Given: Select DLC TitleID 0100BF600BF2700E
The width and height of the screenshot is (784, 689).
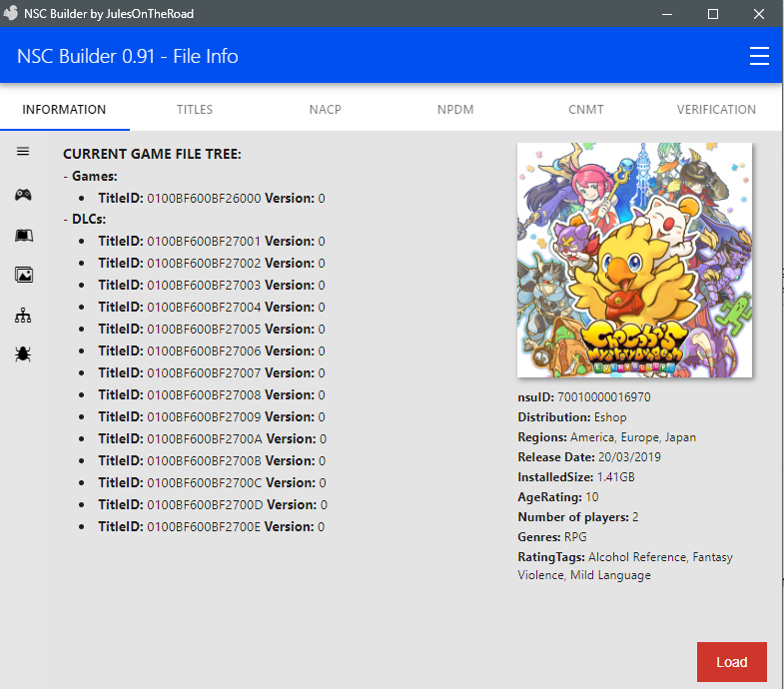Looking at the screenshot, I should 212,527.
